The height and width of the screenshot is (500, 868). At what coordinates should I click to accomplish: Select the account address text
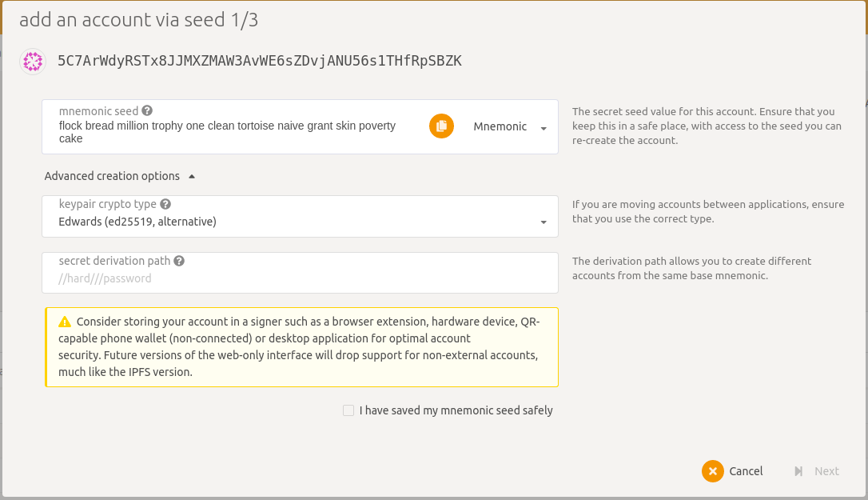[x=260, y=61]
